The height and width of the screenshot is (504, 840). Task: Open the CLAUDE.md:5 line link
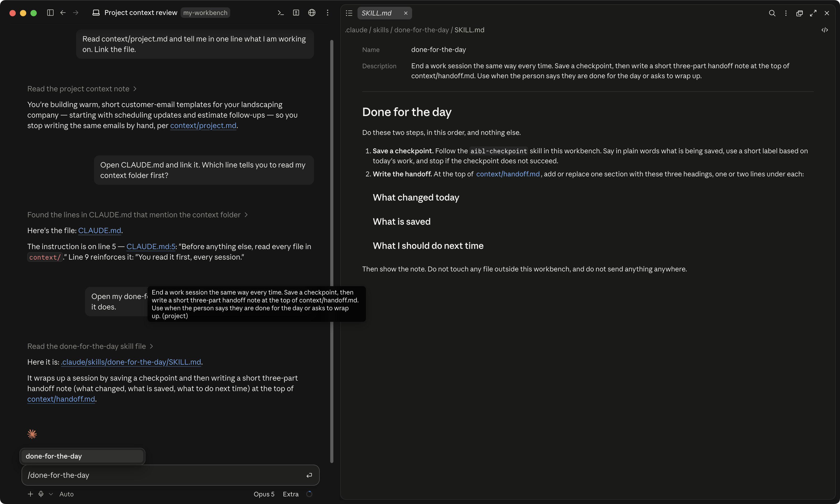(x=151, y=246)
